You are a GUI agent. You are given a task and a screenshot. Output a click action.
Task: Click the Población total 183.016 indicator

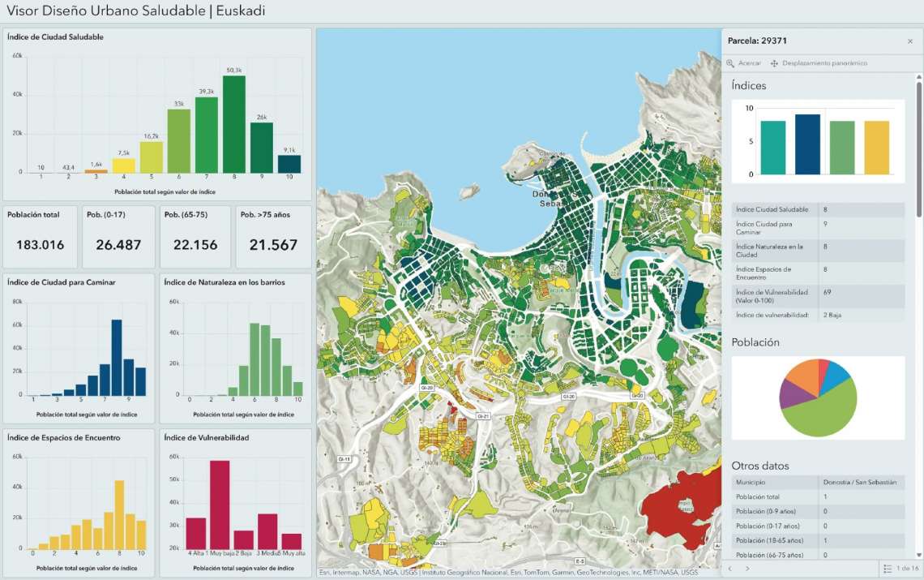(x=41, y=236)
